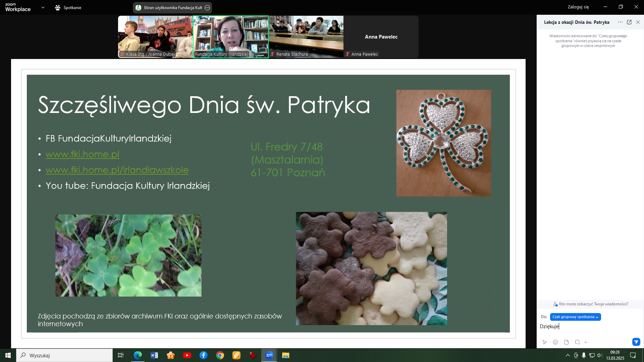
Task: Click 'Zaloguj się' to sign in
Action: [x=578, y=7]
